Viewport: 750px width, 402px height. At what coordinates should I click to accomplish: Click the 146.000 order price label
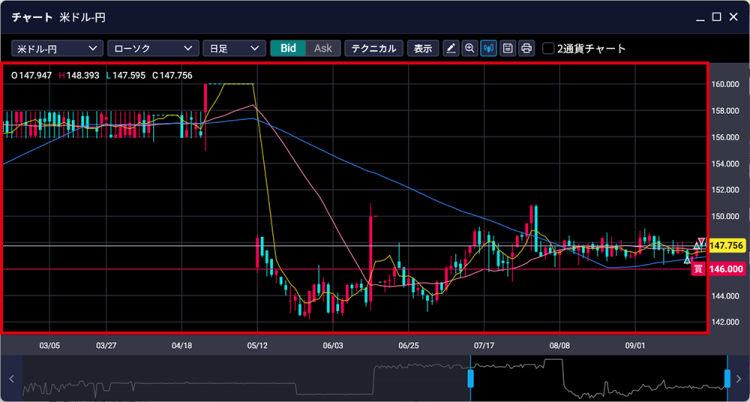[725, 269]
